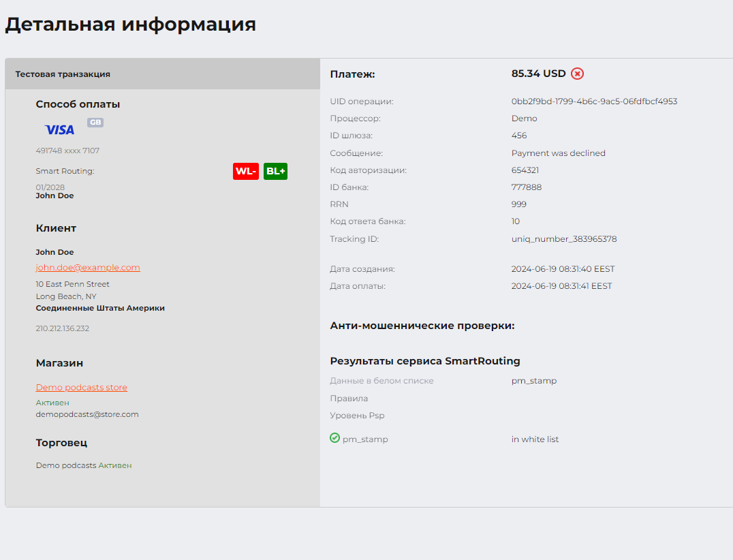The image size is (733, 560).
Task: Click the masked card number 491748 xxxx 7107
Action: [x=67, y=151]
